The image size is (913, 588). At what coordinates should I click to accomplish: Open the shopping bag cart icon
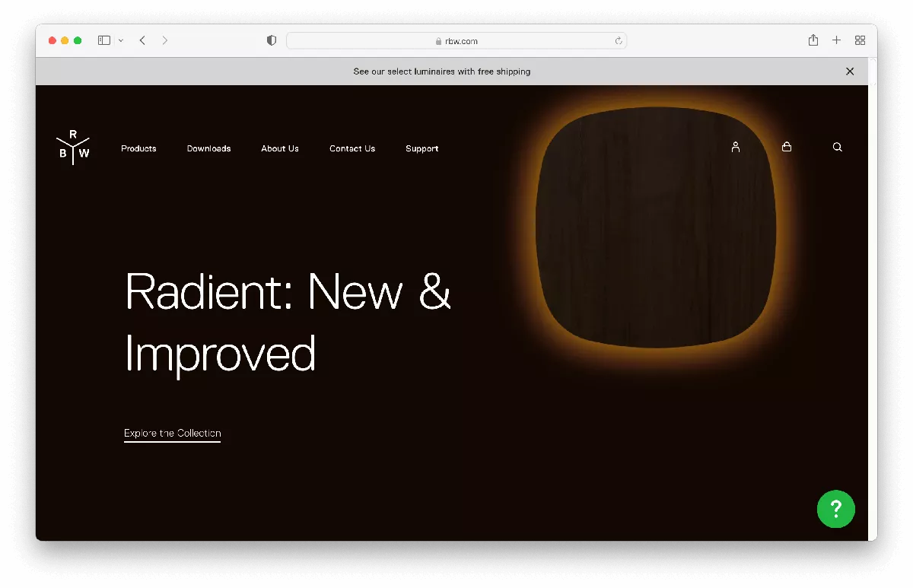pyautogui.click(x=787, y=147)
